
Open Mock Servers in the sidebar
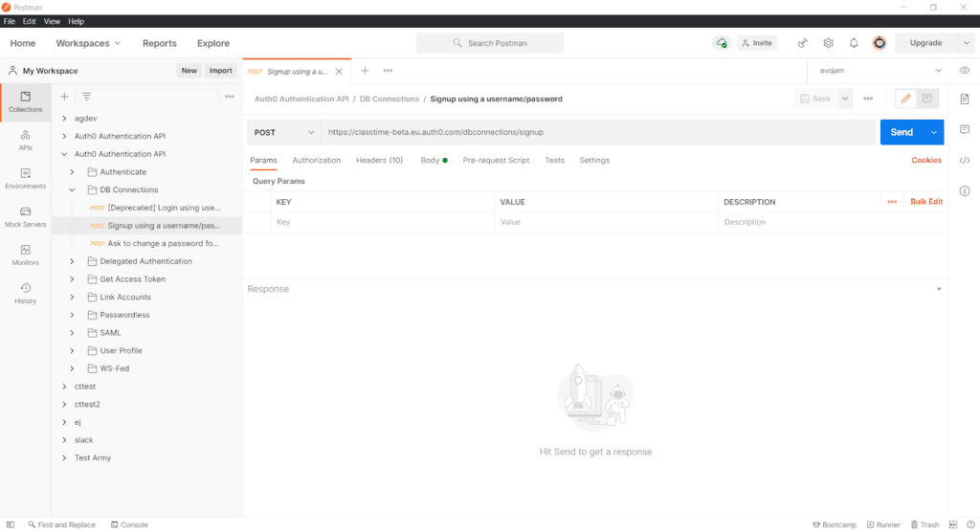26,216
